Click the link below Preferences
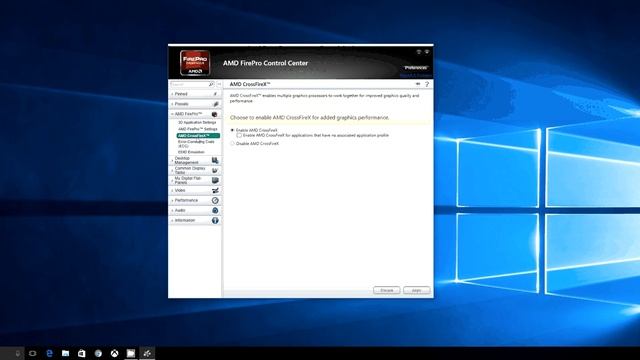The width and height of the screenshot is (640, 360). point(416,76)
